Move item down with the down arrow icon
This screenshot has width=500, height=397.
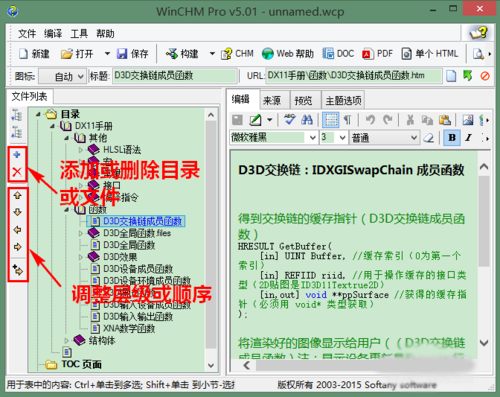(17, 212)
